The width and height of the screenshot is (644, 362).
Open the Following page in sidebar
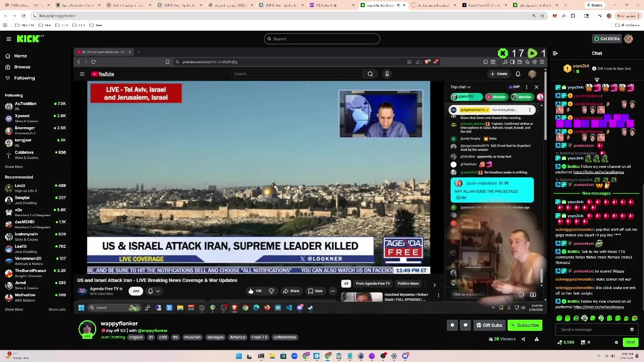coord(24,78)
